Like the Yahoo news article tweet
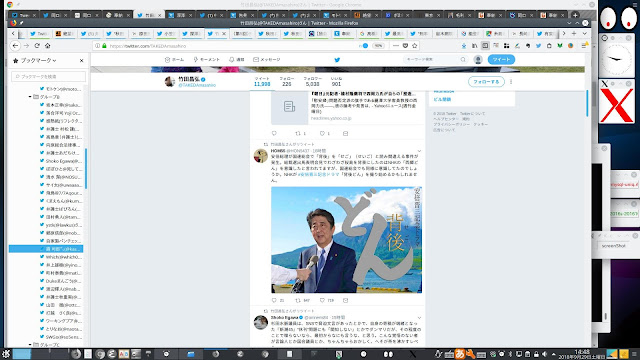 click(x=322, y=133)
